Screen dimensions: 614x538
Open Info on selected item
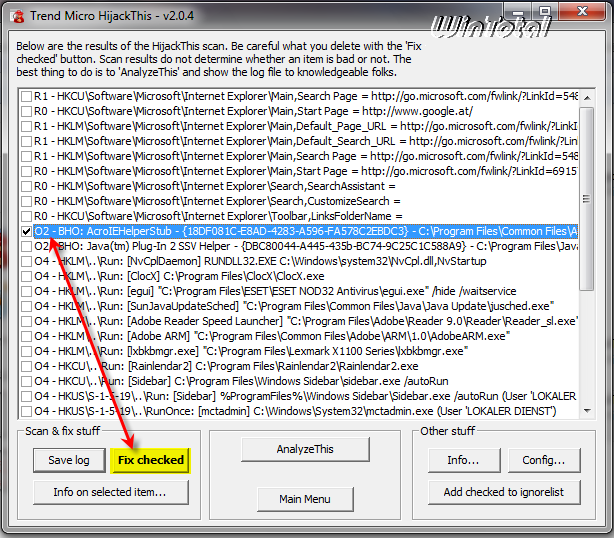[x=110, y=492]
